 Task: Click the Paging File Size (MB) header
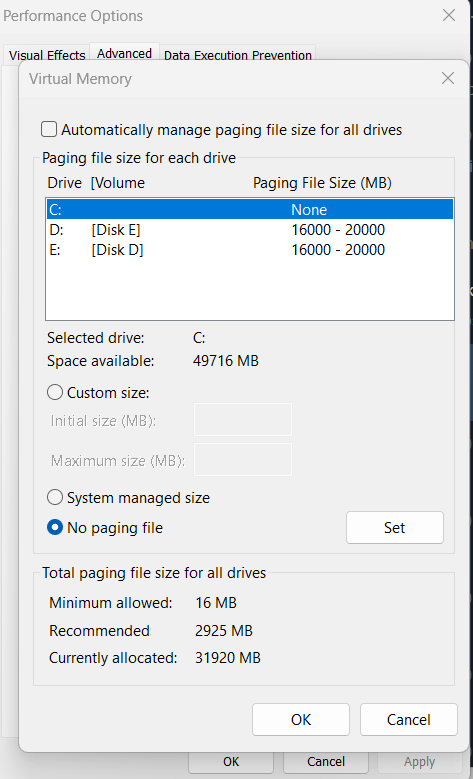322,183
